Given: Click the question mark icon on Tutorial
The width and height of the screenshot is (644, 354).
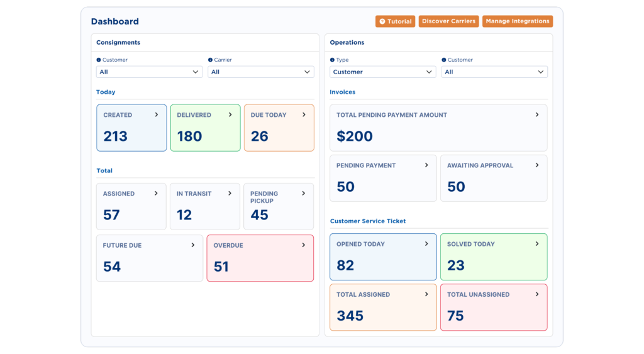Looking at the screenshot, I should pyautogui.click(x=382, y=21).
